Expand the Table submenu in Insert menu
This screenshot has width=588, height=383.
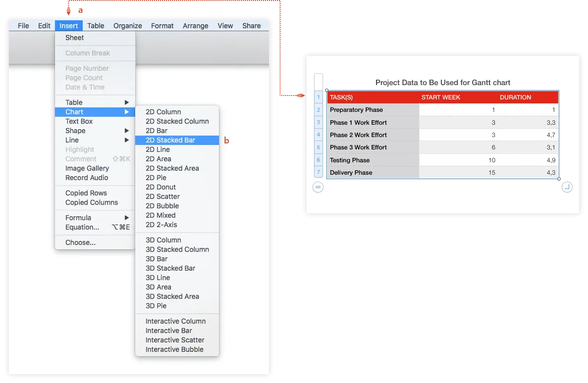[95, 102]
